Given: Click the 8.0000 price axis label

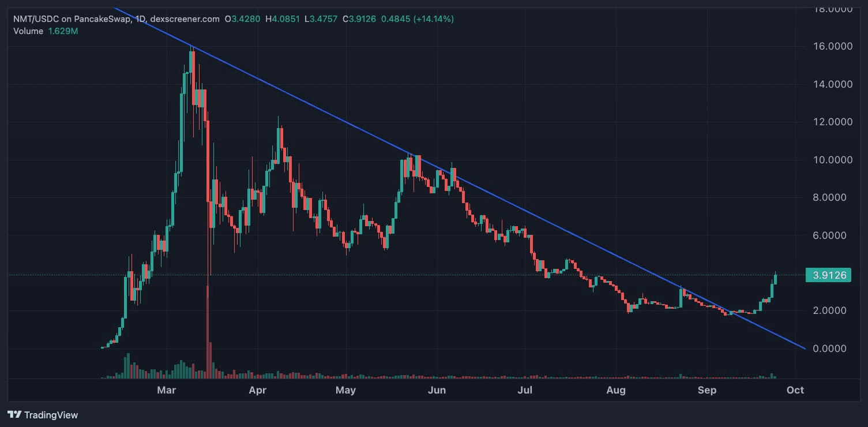Looking at the screenshot, I should pos(829,197).
